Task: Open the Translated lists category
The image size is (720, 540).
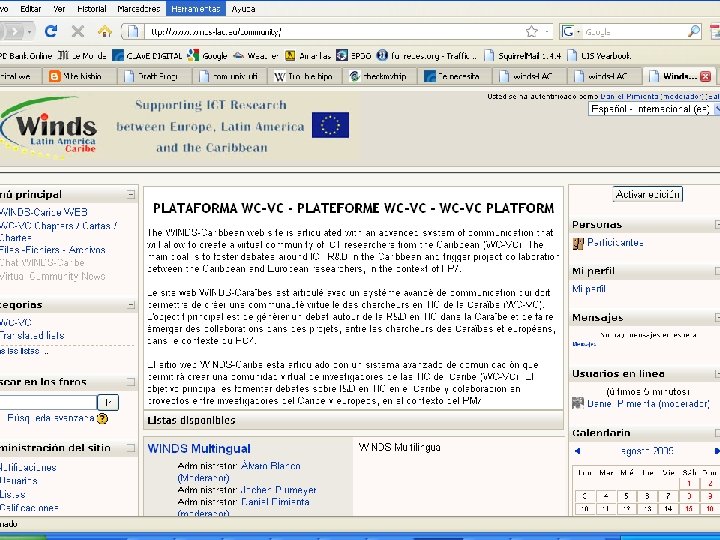Action: [x=32, y=335]
